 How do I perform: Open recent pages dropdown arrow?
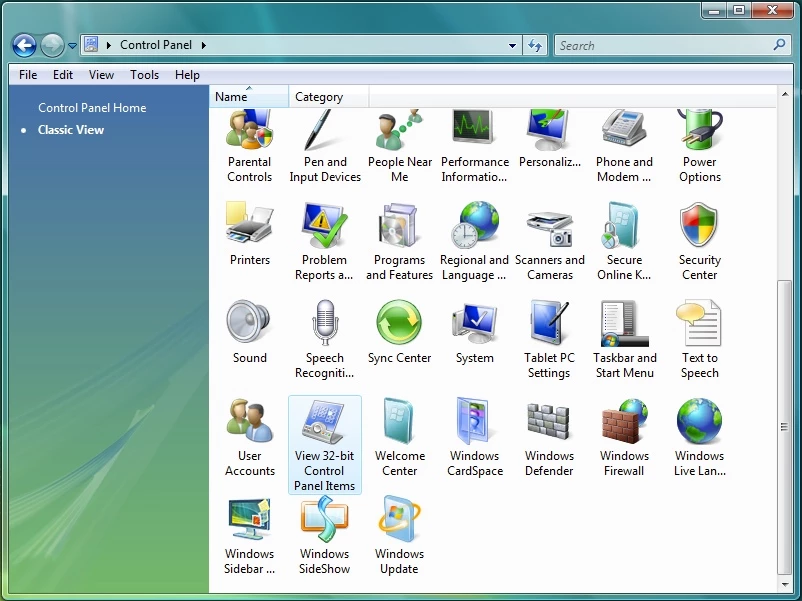coord(73,46)
